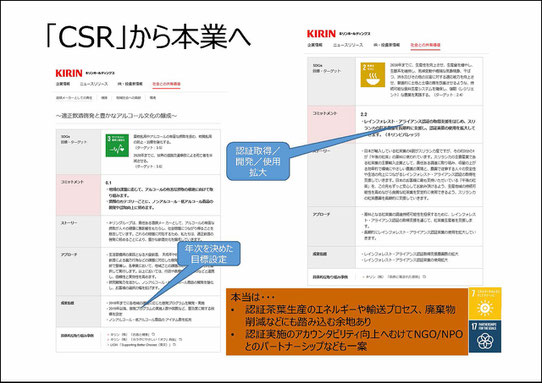The height and width of the screenshot is (383, 542).
Task: Click 具体的な取り組み事例 label in right table
Action: pos(330,277)
